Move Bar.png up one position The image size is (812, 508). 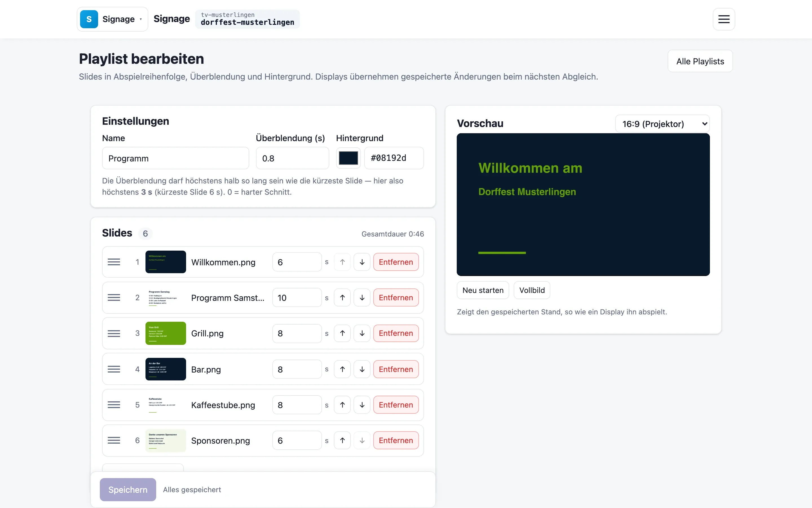click(x=342, y=369)
